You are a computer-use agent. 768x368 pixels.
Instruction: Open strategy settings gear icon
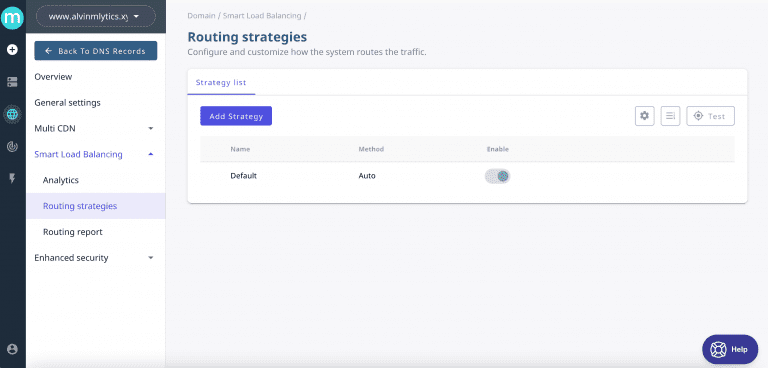tap(645, 116)
